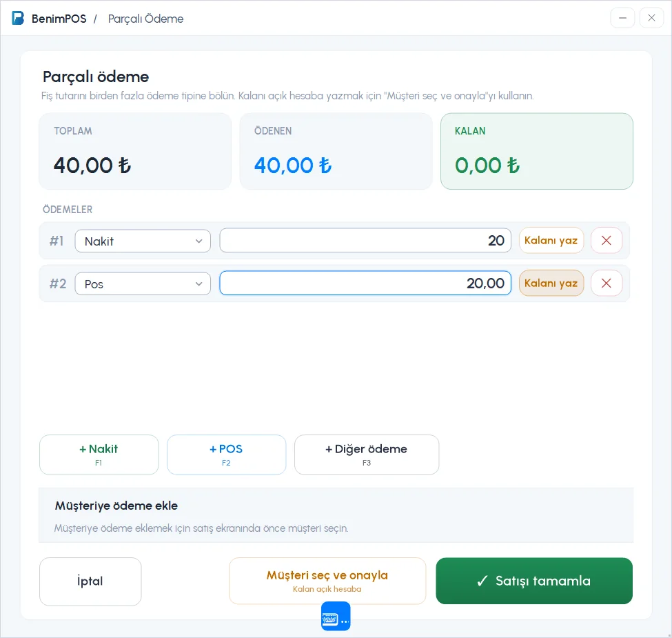Complete sale with Satışı tamamla
This screenshot has height=638, width=672.
coord(534,581)
